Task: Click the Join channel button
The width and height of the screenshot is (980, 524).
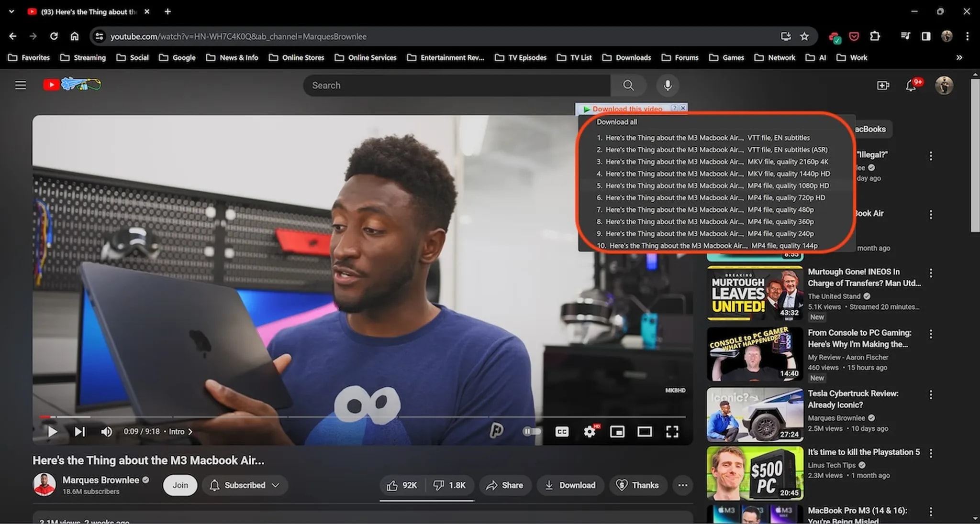Action: pos(180,485)
